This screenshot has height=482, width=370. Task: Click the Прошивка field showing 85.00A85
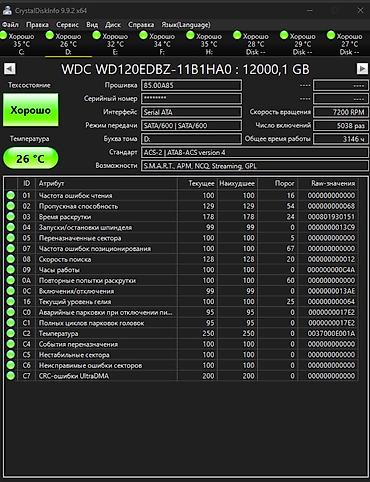191,85
